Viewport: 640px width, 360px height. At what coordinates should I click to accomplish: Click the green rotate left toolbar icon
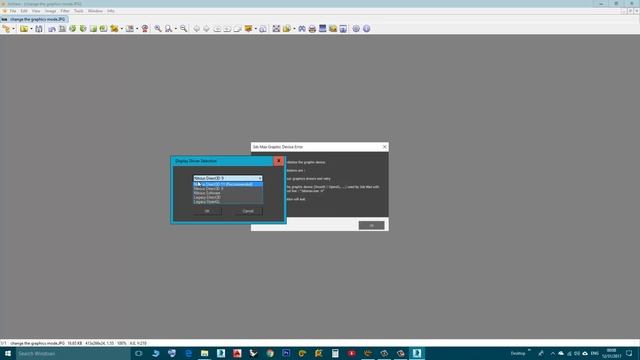point(73,29)
